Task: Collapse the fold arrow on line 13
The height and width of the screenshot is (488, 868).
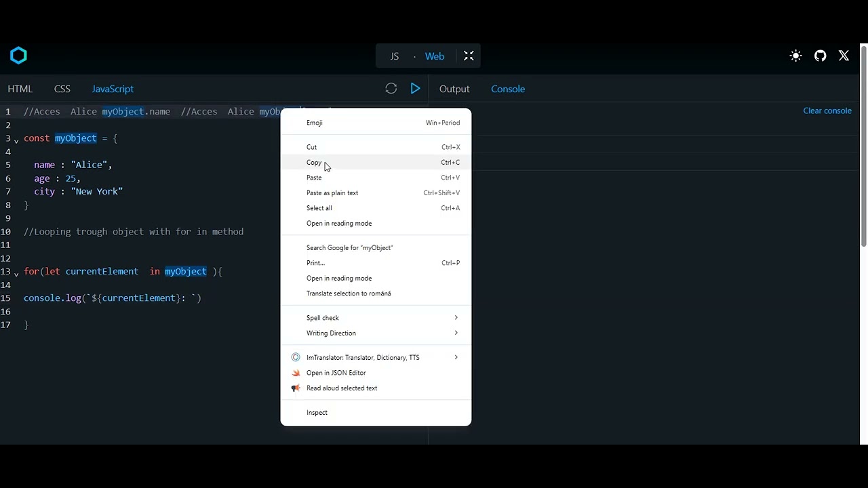Action: [16, 273]
